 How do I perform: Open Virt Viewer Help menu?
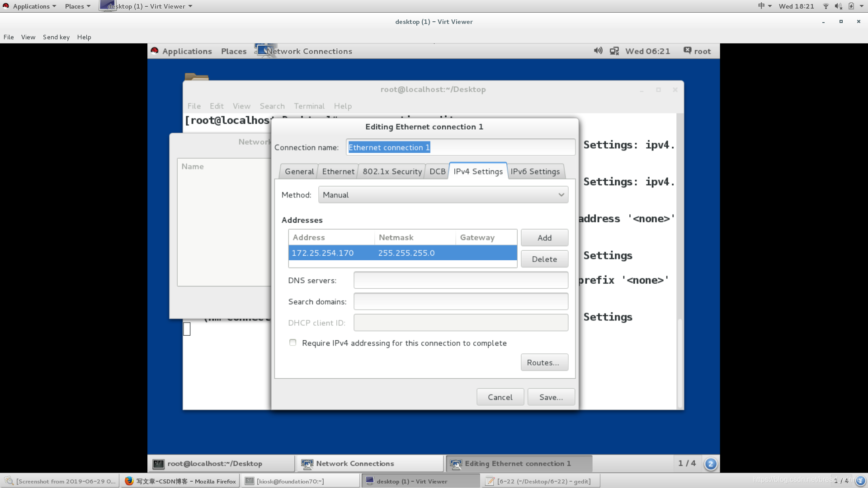point(84,37)
